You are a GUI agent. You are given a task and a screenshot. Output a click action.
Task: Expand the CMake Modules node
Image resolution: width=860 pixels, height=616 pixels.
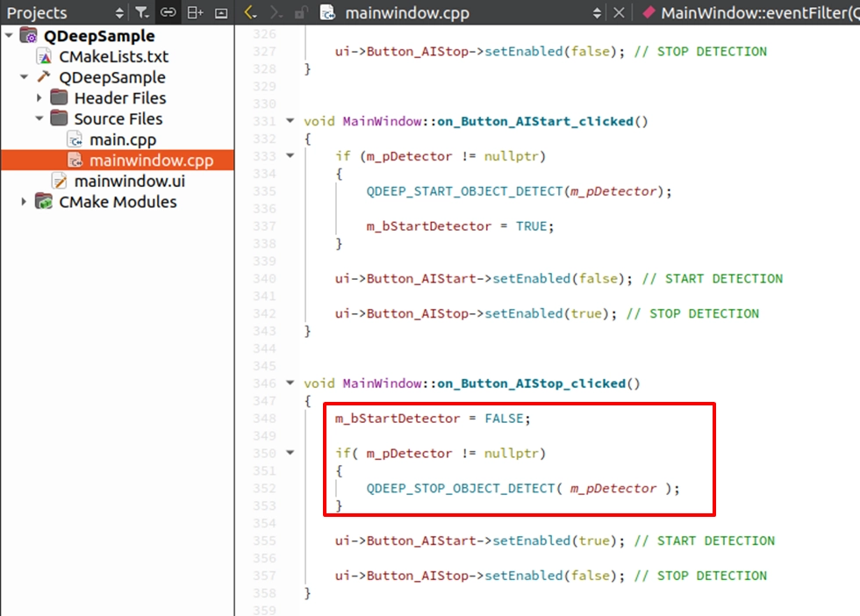[x=25, y=202]
